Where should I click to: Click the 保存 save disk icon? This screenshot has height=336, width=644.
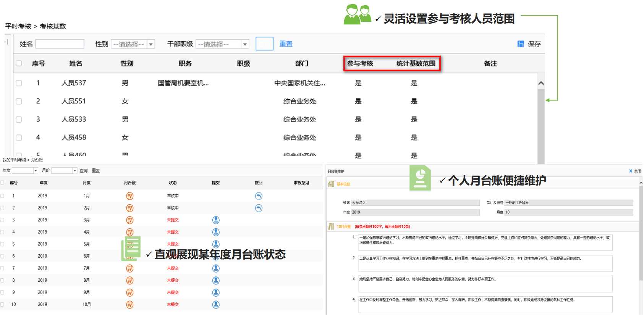[521, 44]
